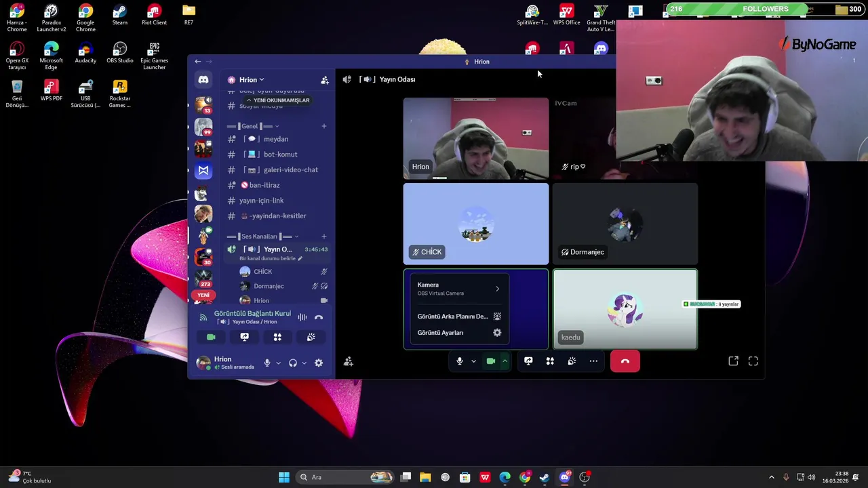Click the red YENİ unread servers pill
Viewport: 868px width, 488px height.
203,296
